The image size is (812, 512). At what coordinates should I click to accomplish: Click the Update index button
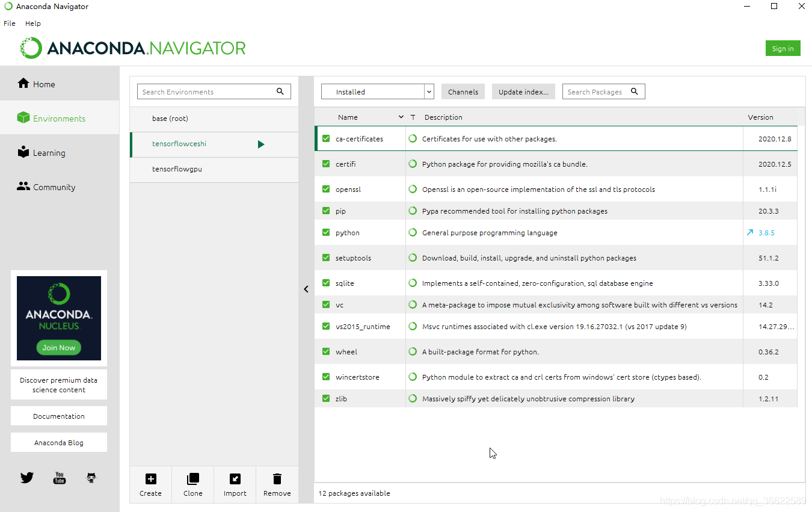pyautogui.click(x=523, y=91)
